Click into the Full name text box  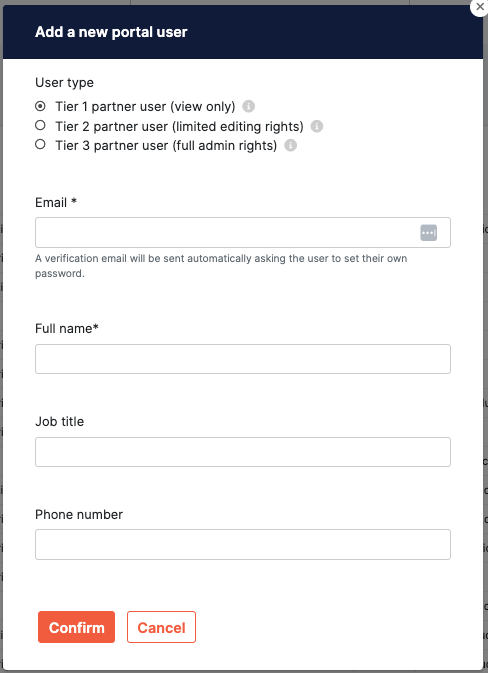click(243, 359)
